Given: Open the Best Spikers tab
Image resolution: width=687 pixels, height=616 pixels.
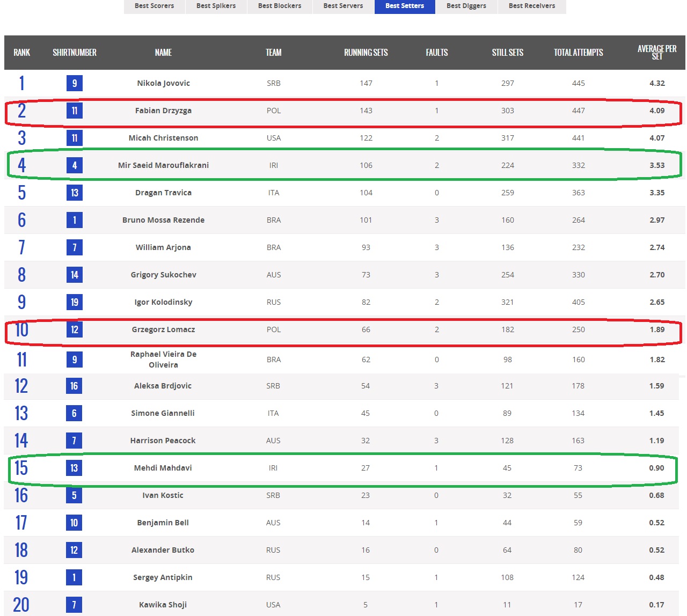Looking at the screenshot, I should 216,6.
